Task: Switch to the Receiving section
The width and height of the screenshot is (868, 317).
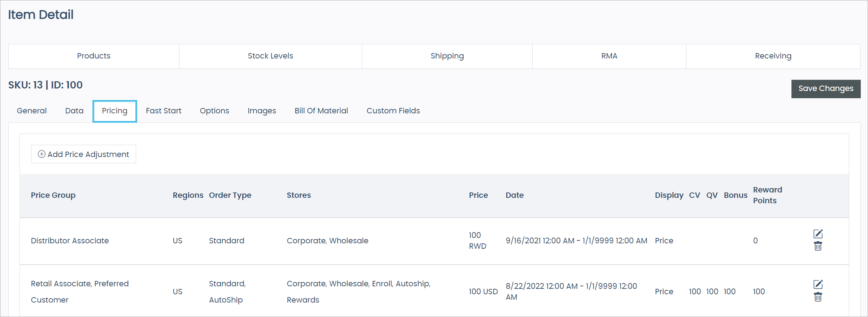Action: tap(773, 56)
